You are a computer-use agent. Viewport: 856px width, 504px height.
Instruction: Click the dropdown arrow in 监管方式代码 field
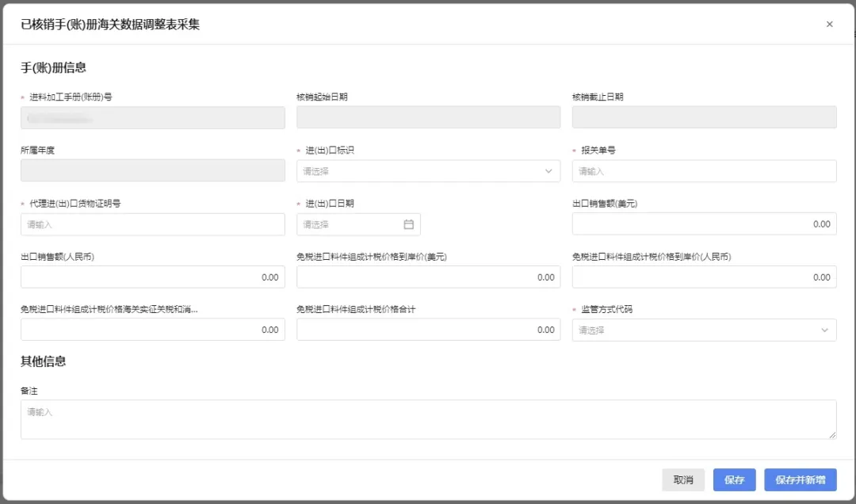(824, 330)
